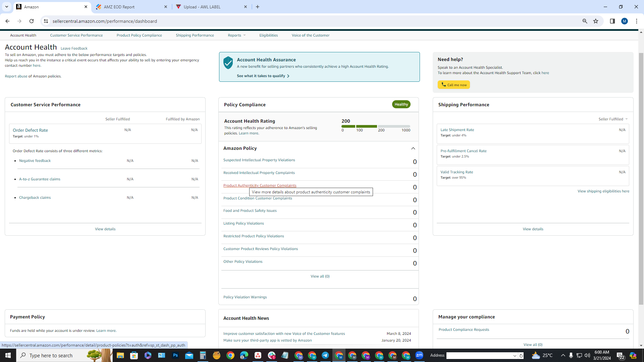This screenshot has width=644, height=362.
Task: Open Zoom from the taskbar
Action: pos(419,355)
